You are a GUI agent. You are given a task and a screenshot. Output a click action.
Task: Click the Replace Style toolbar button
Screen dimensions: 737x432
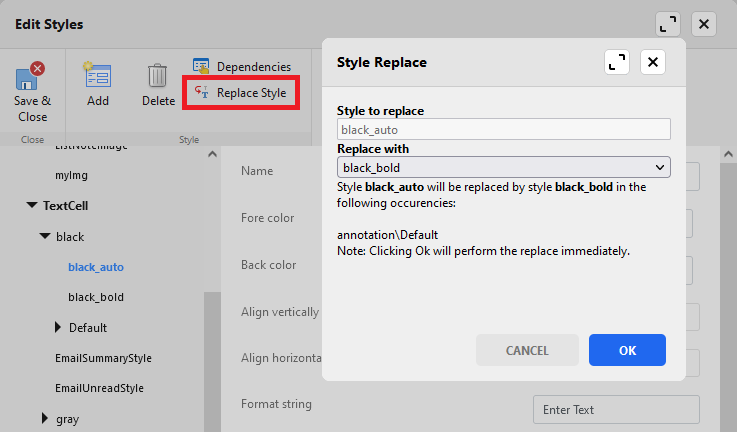pyautogui.click(x=240, y=93)
